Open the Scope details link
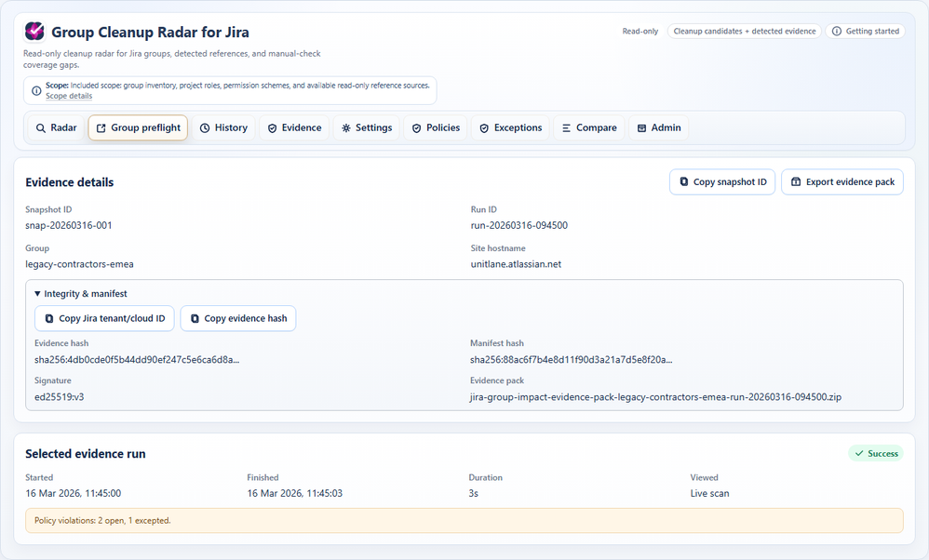Image resolution: width=929 pixels, height=560 pixels. click(69, 96)
